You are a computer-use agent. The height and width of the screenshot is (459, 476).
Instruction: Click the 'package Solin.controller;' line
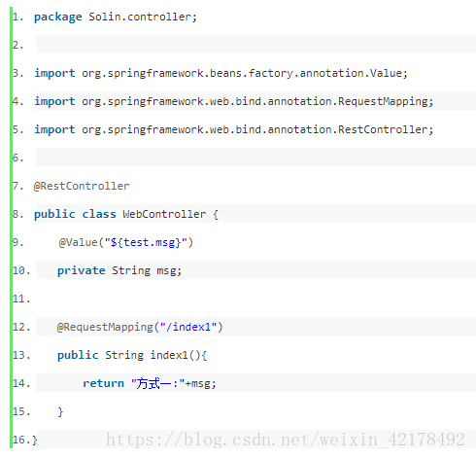(116, 17)
